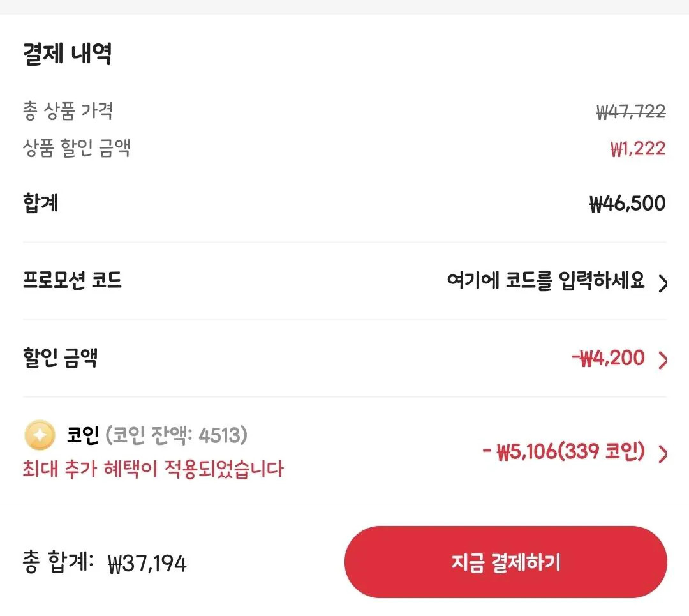Click the 할인 금액 label

(x=61, y=357)
